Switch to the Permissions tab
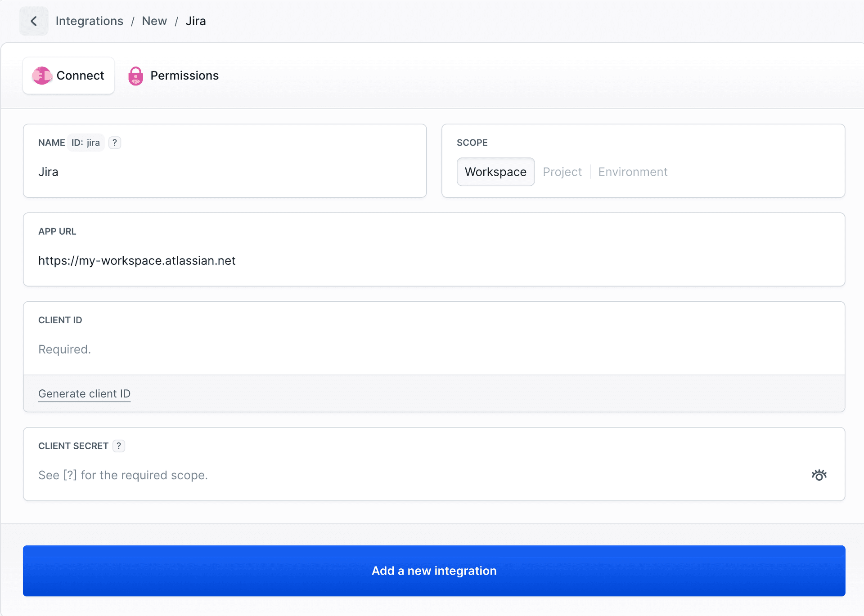Image resolution: width=864 pixels, height=616 pixels. click(174, 76)
